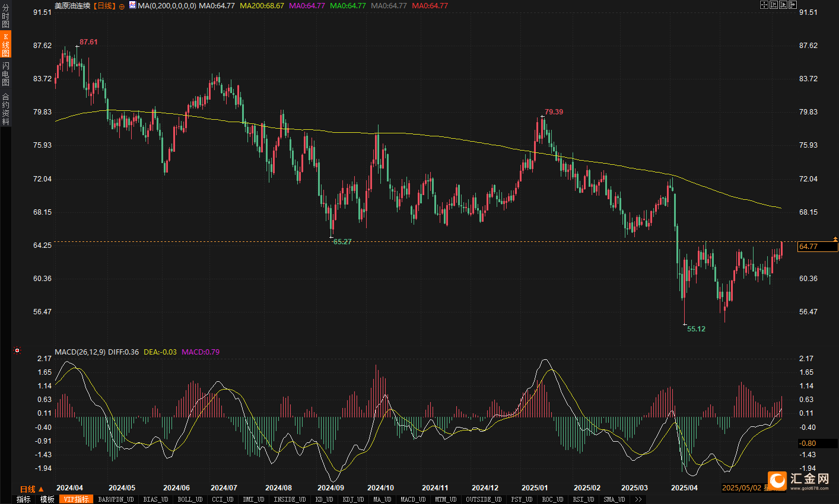Expand more indicators with >> arrow
This screenshot has height=504, width=839.
pos(638,499)
